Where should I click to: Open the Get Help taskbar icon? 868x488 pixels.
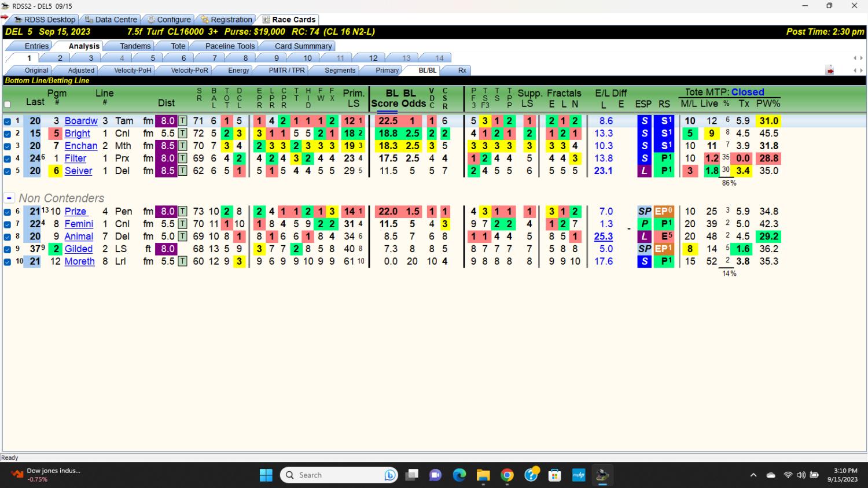click(531, 475)
